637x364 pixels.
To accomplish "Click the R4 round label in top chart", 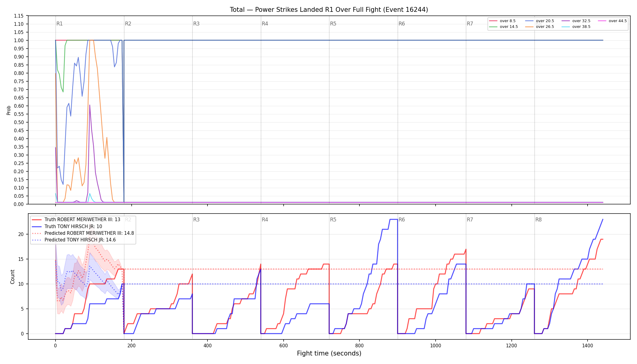I will [265, 24].
